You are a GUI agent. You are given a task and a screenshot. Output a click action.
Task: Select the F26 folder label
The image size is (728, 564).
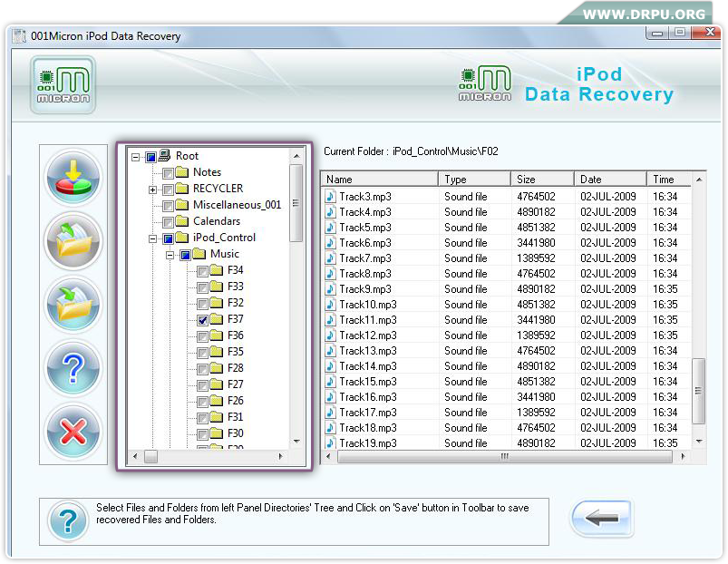pyautogui.click(x=236, y=401)
